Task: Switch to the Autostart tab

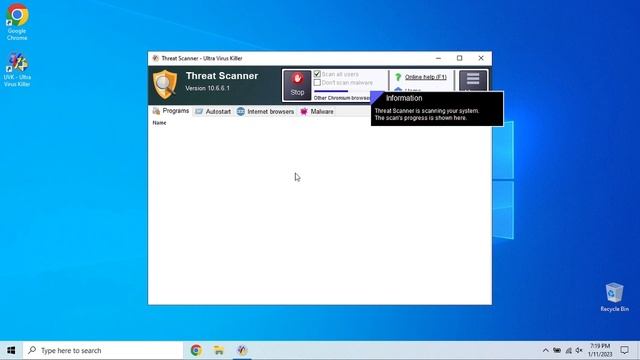Action: (x=213, y=111)
